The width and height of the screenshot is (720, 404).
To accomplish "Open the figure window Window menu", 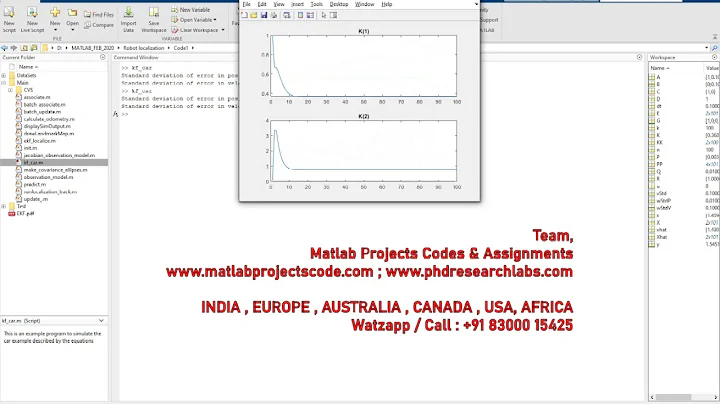I will 365,4.
